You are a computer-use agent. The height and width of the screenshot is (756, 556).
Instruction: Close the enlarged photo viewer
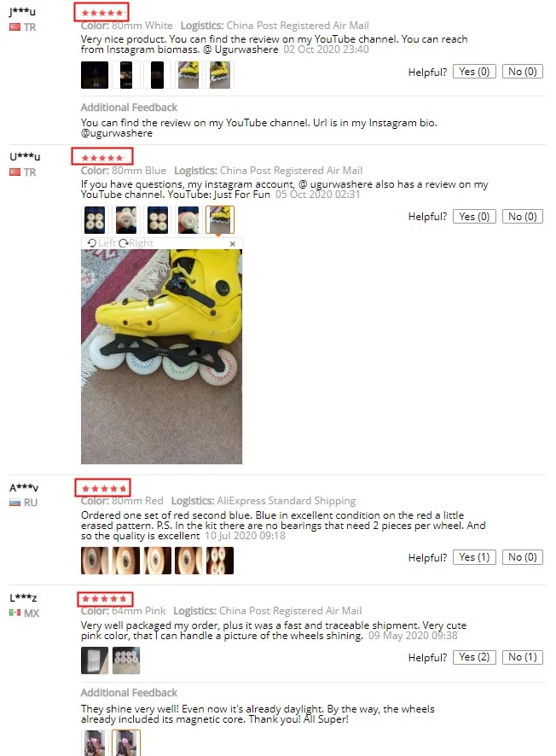233,244
